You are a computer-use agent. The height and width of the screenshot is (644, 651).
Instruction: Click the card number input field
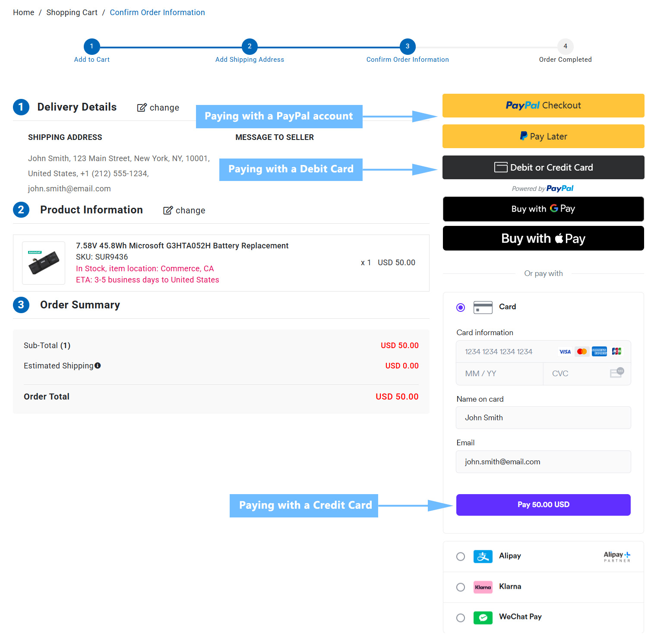pos(543,352)
